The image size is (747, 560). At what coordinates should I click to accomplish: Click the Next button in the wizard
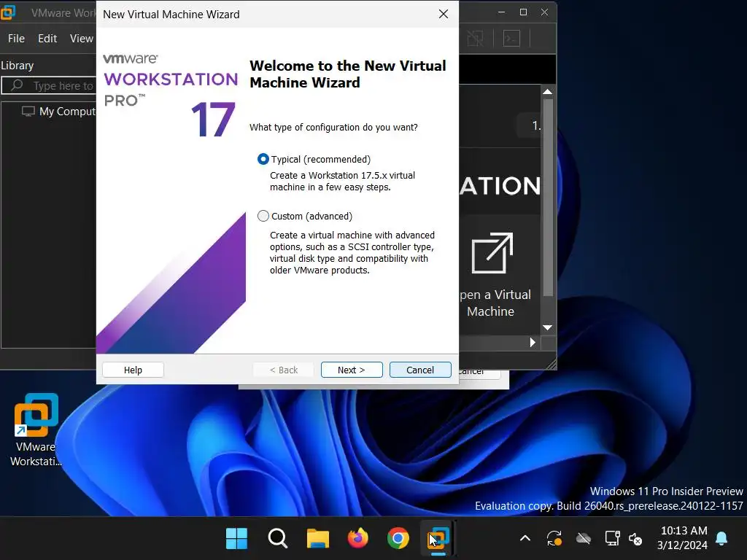[x=352, y=370]
